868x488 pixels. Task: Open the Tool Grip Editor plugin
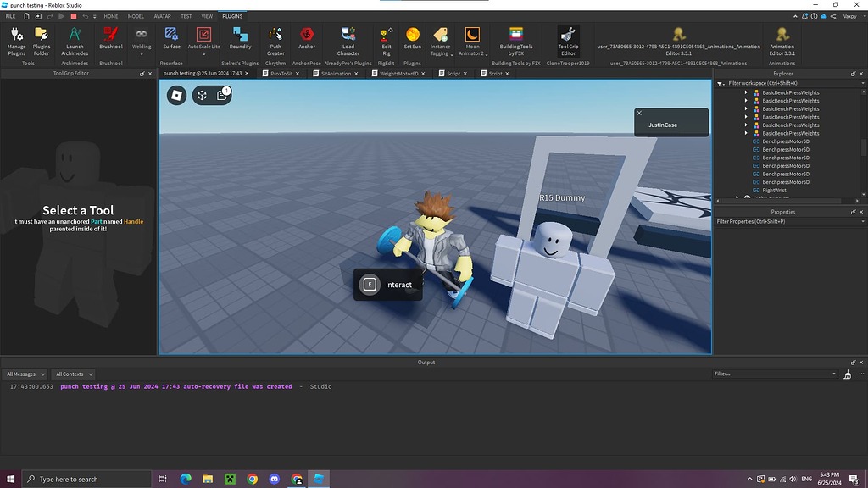click(x=568, y=41)
